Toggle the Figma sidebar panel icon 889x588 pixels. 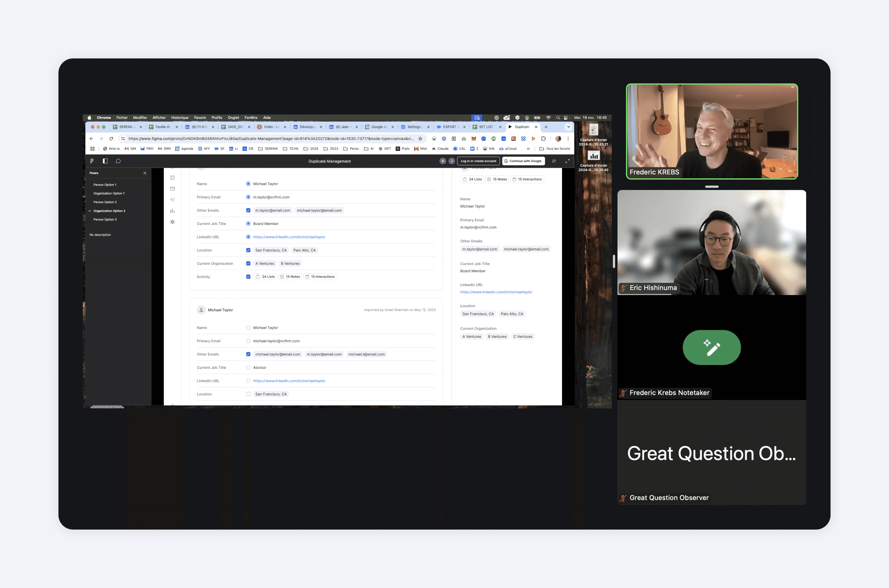(105, 161)
